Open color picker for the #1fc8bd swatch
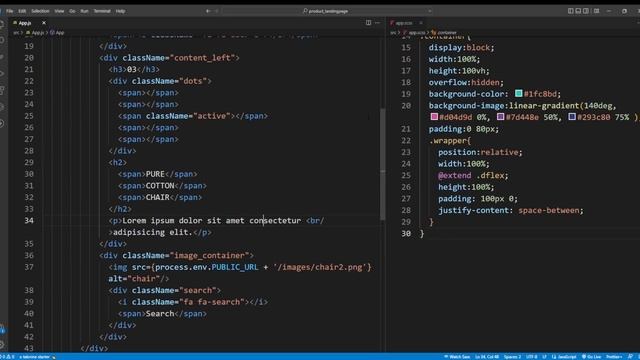Viewport: 640px width, 360px height. 518,93
